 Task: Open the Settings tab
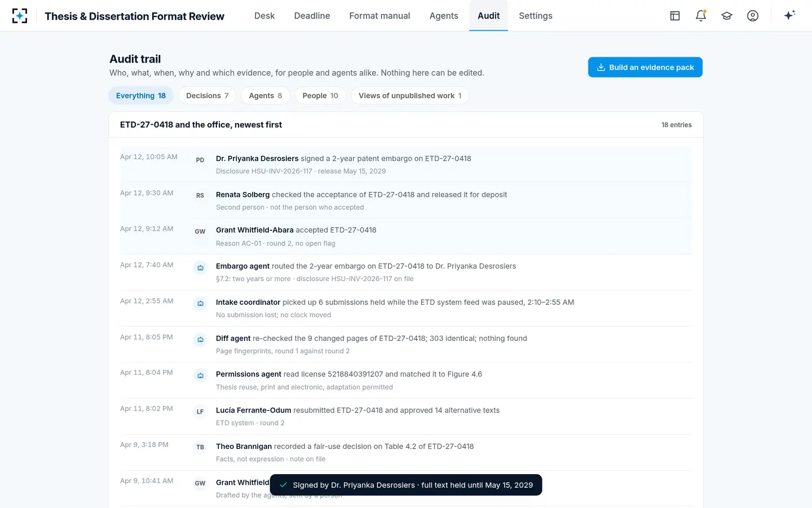tap(536, 16)
